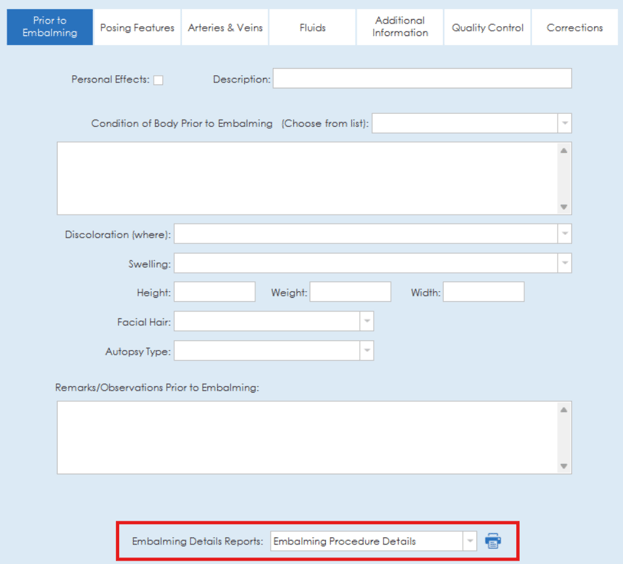Image resolution: width=623 pixels, height=564 pixels.
Task: Expand the Facial Hair dropdown
Action: click(x=366, y=321)
